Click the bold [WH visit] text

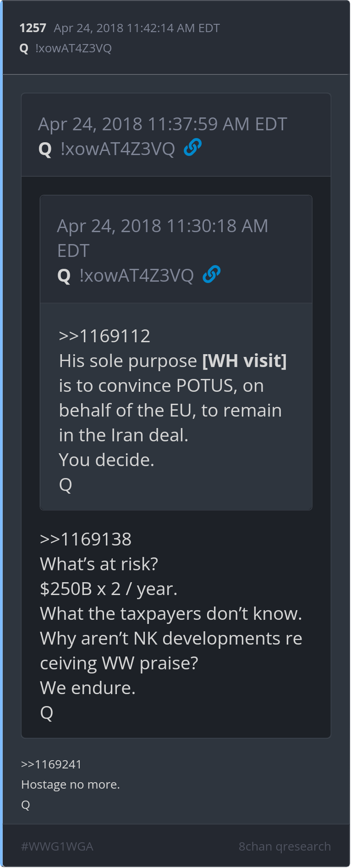(x=245, y=361)
